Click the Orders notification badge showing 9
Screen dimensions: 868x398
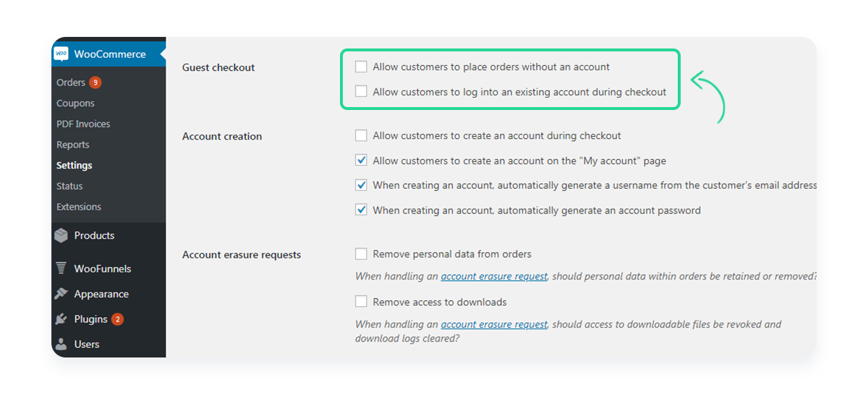pos(95,82)
